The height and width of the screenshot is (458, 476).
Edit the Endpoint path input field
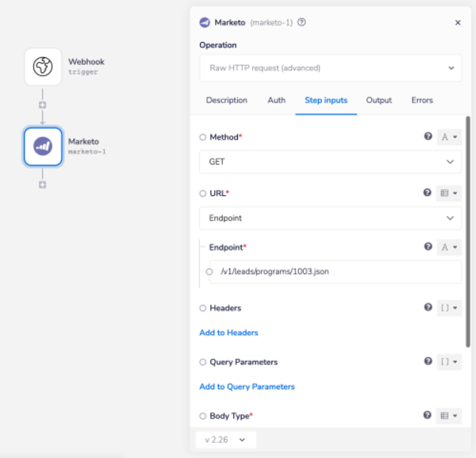[x=336, y=271]
